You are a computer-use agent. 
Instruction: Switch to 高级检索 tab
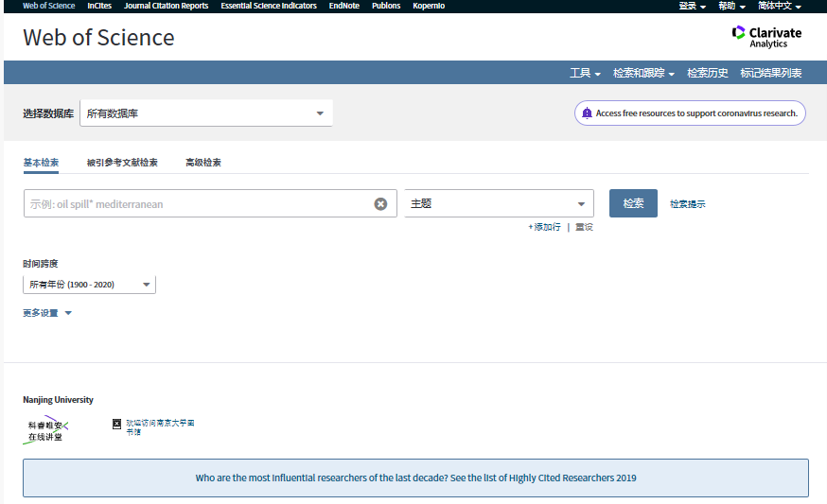coord(203,163)
